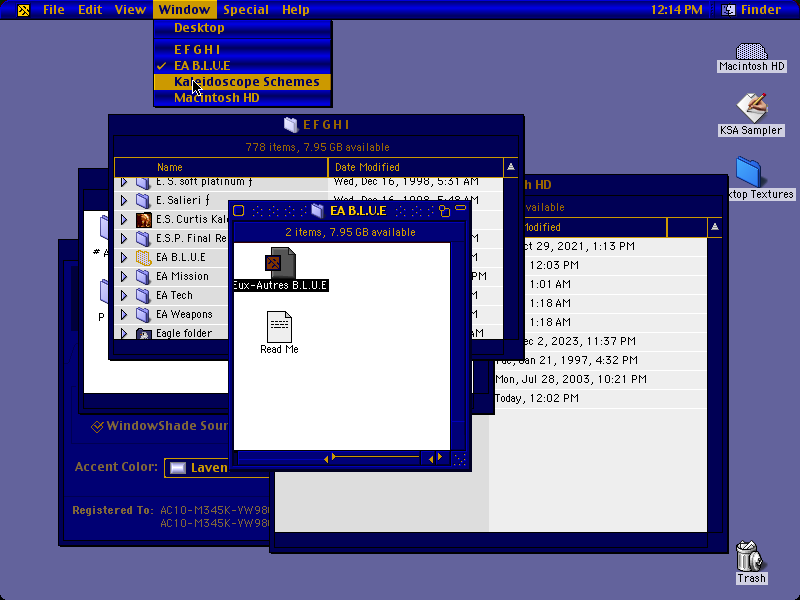Select the Eagle folder icon in the list
Image resolution: width=800 pixels, height=600 pixels.
(143, 334)
